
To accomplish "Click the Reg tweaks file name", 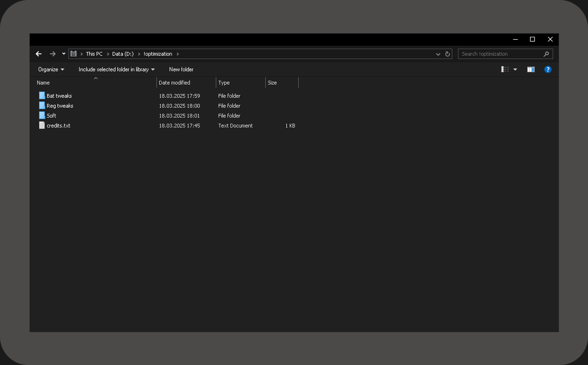I will [60, 105].
